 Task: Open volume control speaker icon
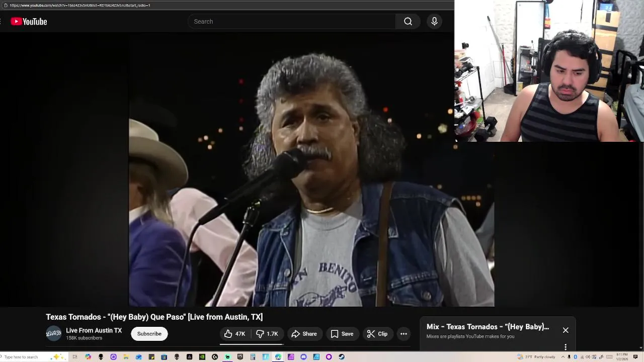(x=588, y=357)
